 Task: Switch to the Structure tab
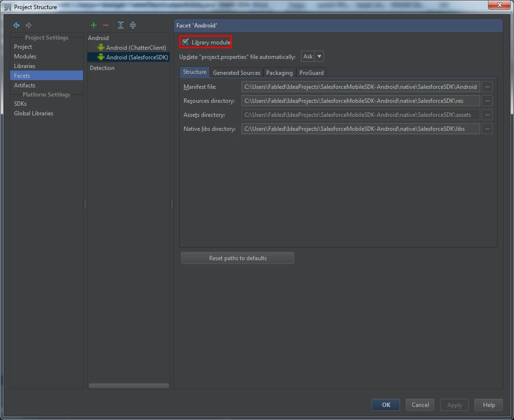(x=195, y=72)
